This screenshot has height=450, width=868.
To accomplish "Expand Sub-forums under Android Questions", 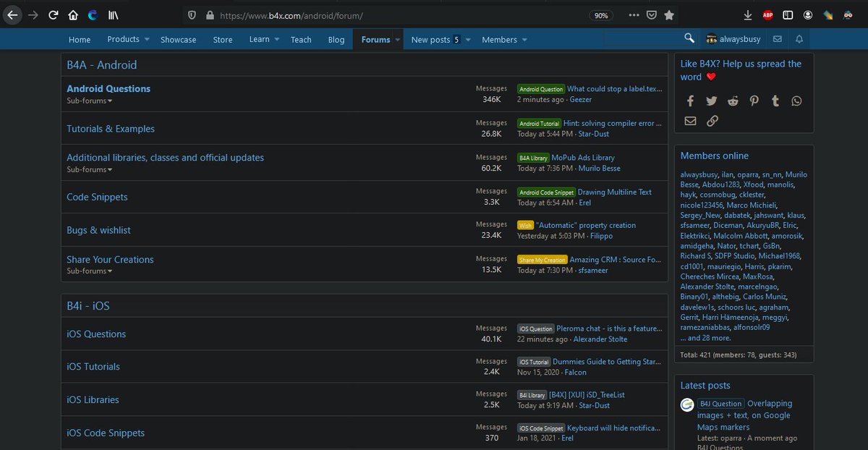I will point(90,101).
